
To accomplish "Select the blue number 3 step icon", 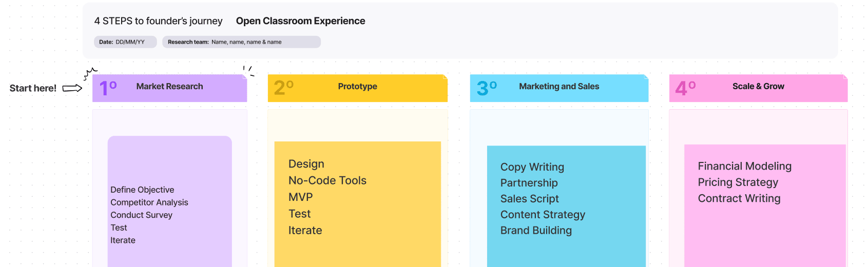I will 487,88.
